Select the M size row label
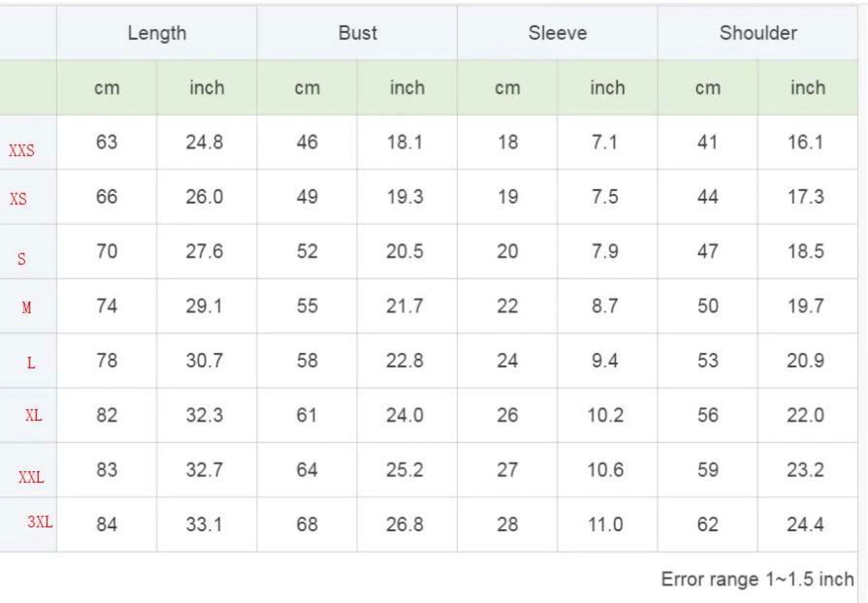Image resolution: width=868 pixels, height=603 pixels. click(26, 307)
